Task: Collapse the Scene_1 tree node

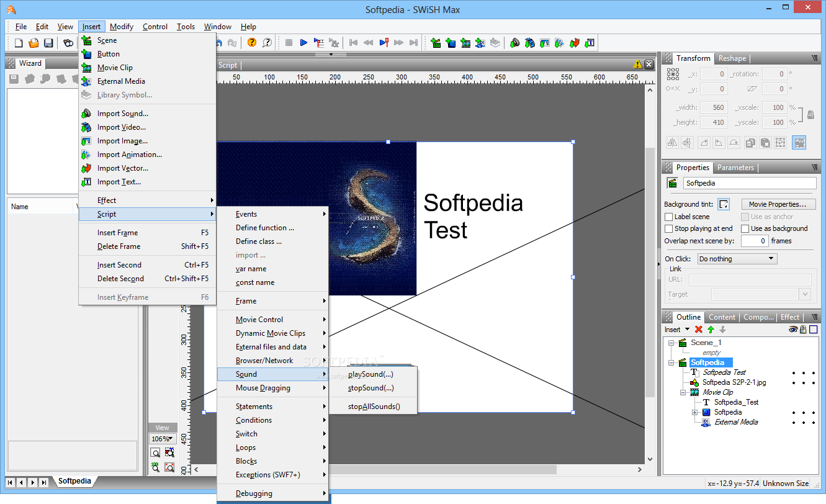Action: [x=671, y=343]
